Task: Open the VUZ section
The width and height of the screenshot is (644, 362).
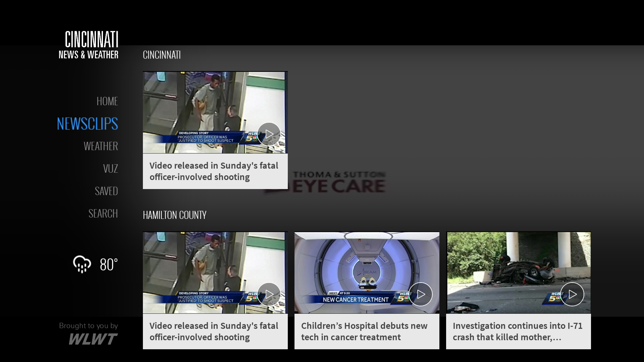Action: [110, 169]
